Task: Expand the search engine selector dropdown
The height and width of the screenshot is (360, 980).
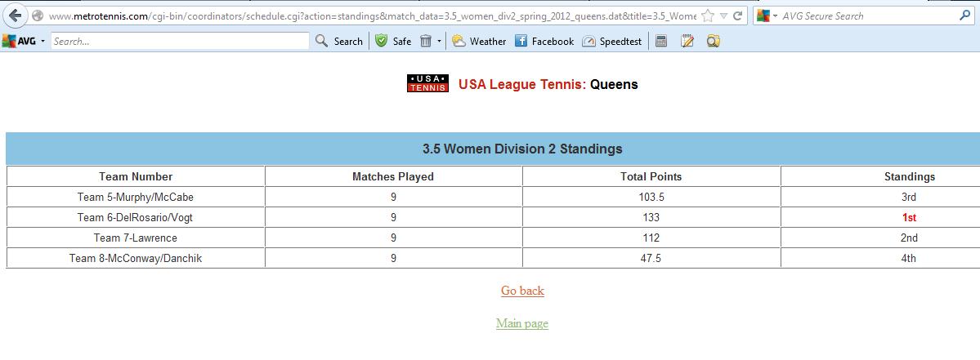Action: pyautogui.click(x=775, y=16)
